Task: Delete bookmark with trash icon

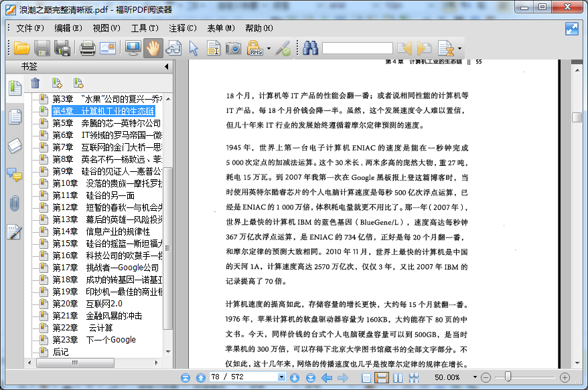Action: tap(35, 83)
